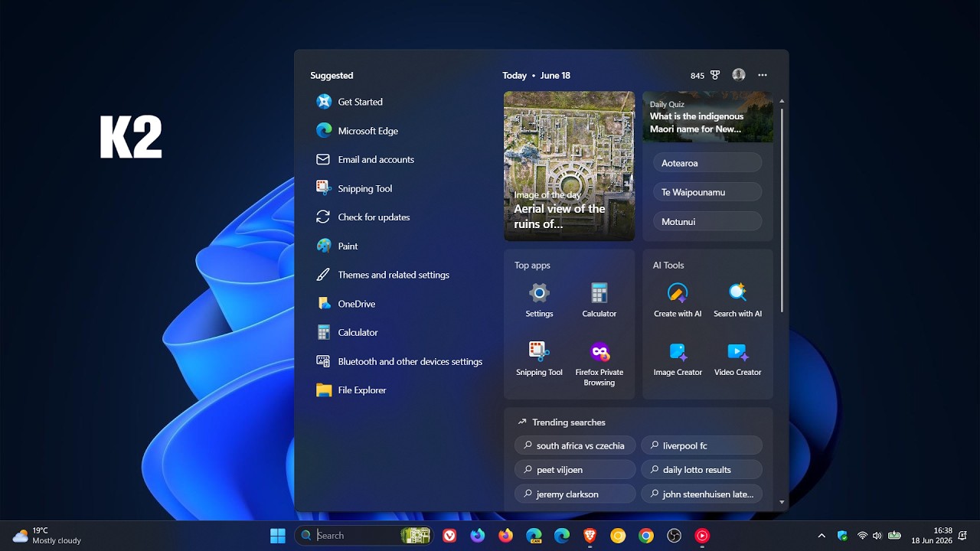Expand the system tray hidden icons chevron

pos(822,536)
